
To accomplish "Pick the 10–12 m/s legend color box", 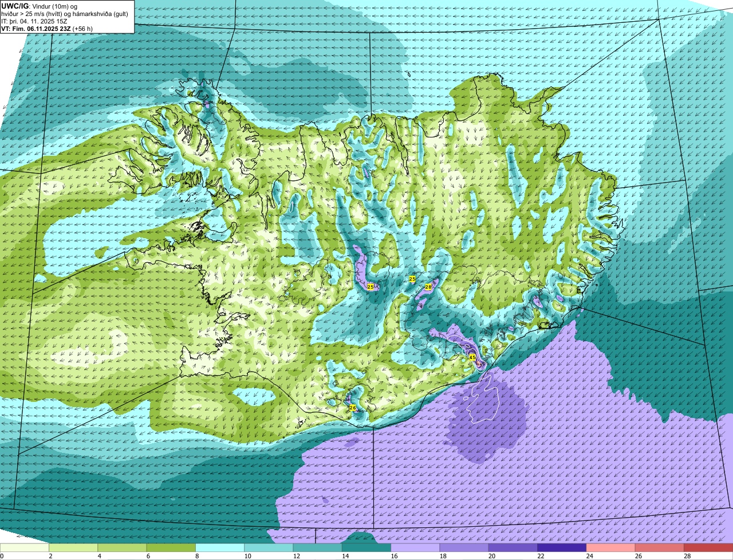I will pos(269,548).
